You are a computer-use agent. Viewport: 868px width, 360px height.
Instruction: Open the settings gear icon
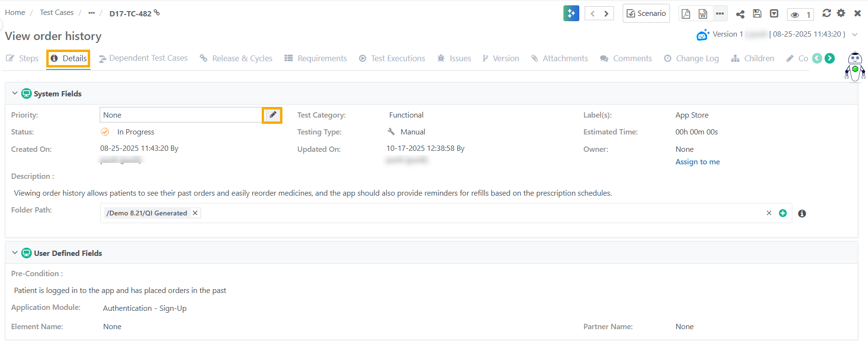tap(841, 13)
